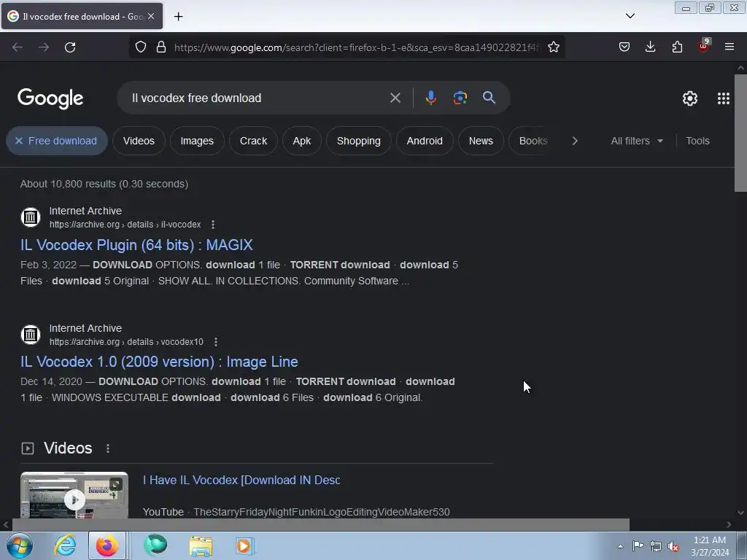The height and width of the screenshot is (560, 747).
Task: Select the News filter chip
Action: 481,141
